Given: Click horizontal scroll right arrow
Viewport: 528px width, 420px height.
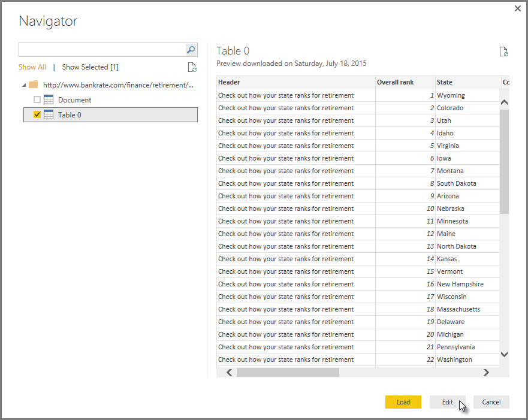Looking at the screenshot, I should tap(486, 372).
